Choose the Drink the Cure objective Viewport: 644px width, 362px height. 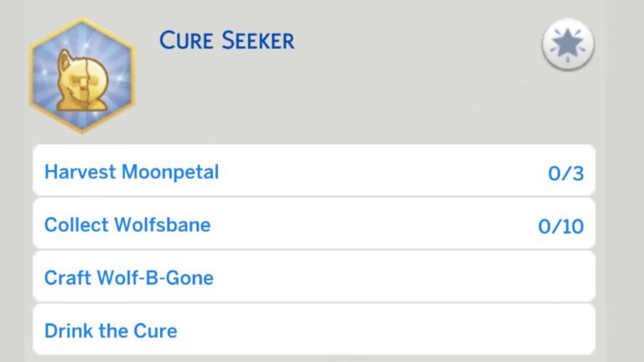[x=111, y=330]
